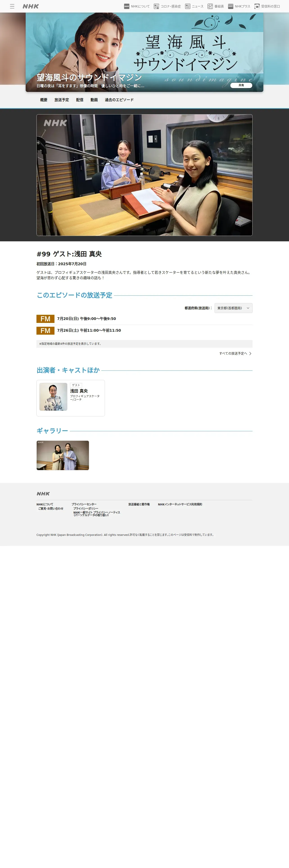Open footer NHKインターネットサービス利用規約 link

180,505
